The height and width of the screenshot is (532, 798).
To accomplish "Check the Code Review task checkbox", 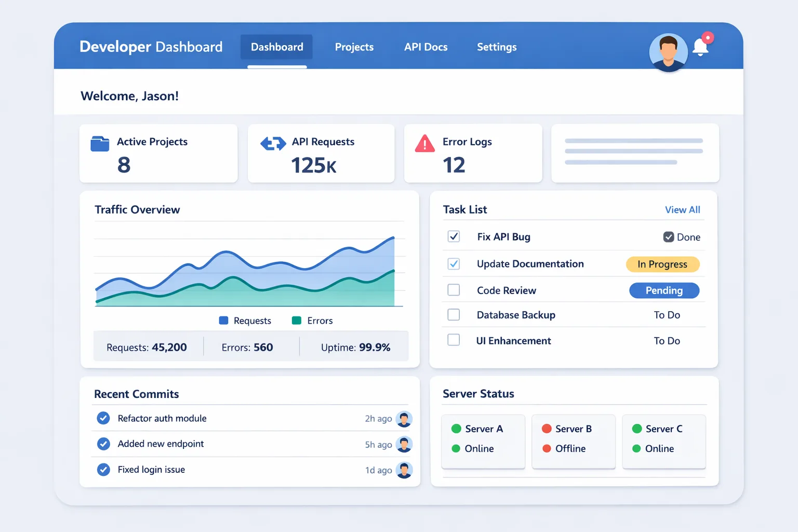I will [454, 289].
